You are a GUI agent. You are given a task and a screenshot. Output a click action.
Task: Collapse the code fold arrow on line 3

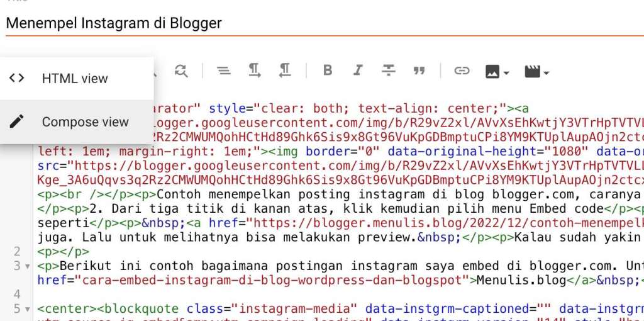pyautogui.click(x=28, y=266)
